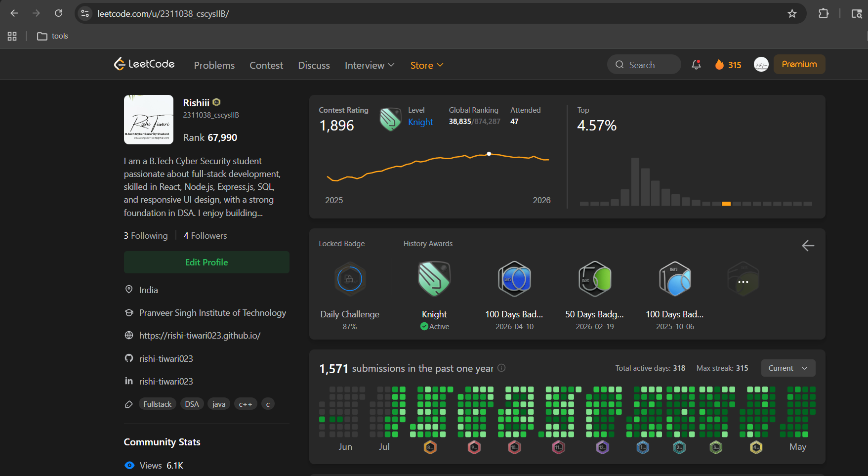The width and height of the screenshot is (868, 476).
Task: Open the tools bookmark folder
Action: [53, 36]
